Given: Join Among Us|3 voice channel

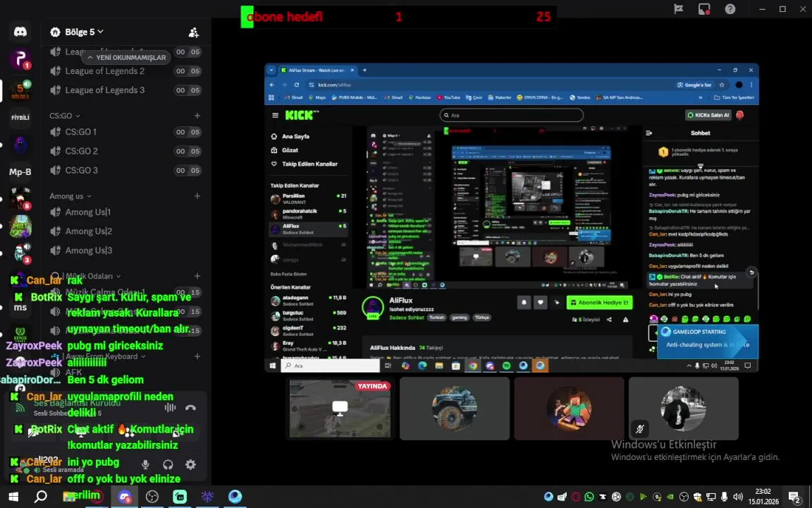Looking at the screenshot, I should [x=125, y=250].
